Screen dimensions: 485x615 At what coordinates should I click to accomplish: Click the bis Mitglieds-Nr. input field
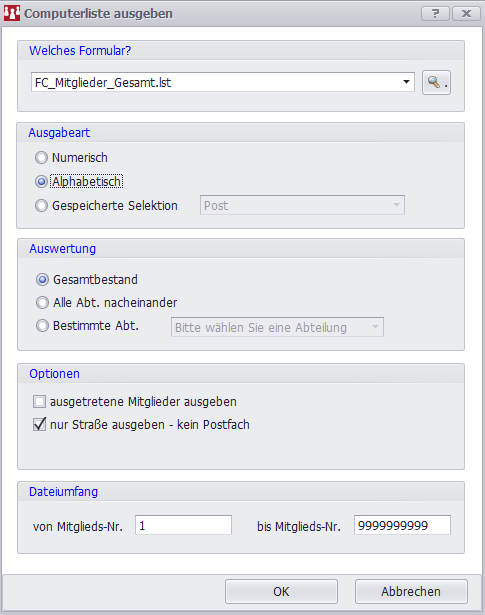point(402,525)
